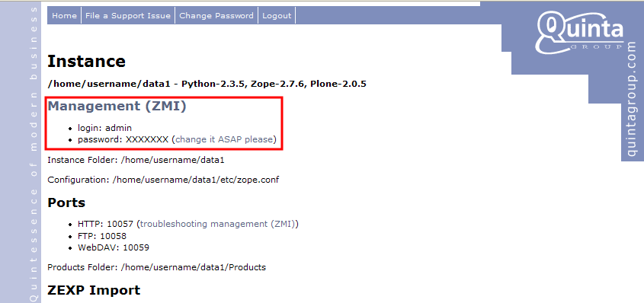
Task: Click the Ports section heading
Action: 66,203
